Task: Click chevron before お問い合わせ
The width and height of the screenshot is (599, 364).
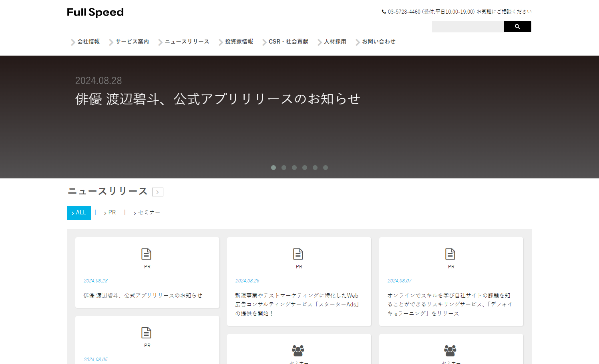Action: coord(358,42)
